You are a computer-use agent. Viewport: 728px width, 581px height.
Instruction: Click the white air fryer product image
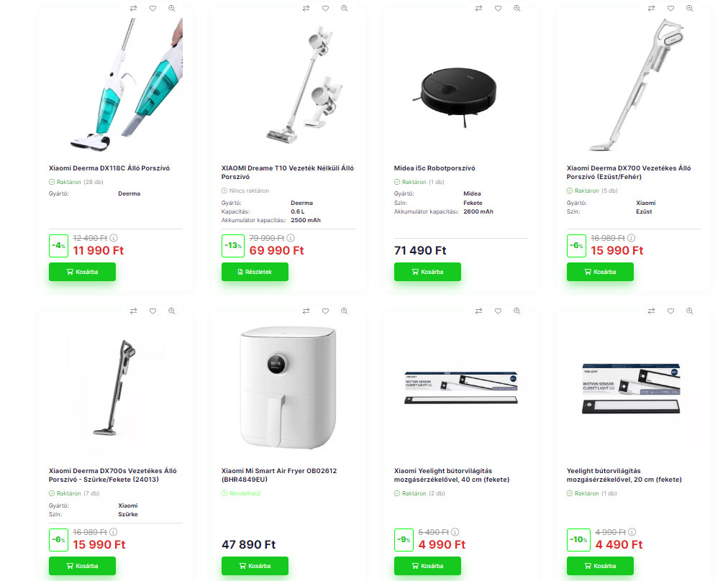point(288,388)
